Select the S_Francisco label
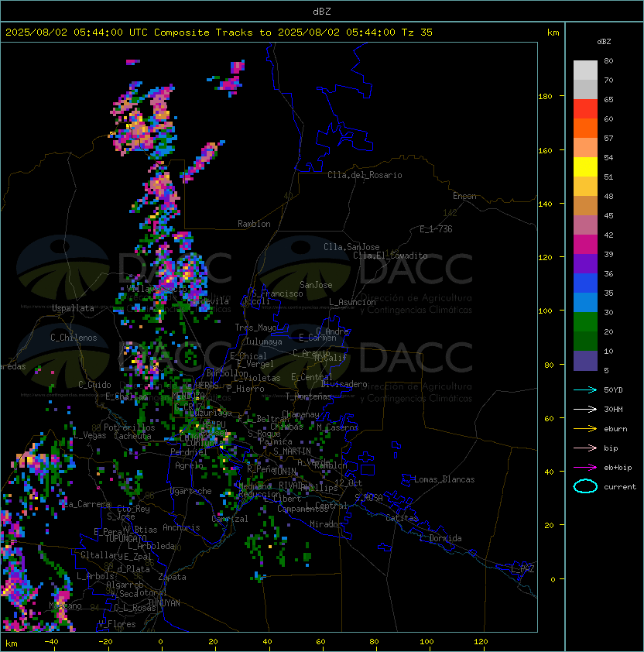This screenshot has height=652, width=644. pos(277,293)
